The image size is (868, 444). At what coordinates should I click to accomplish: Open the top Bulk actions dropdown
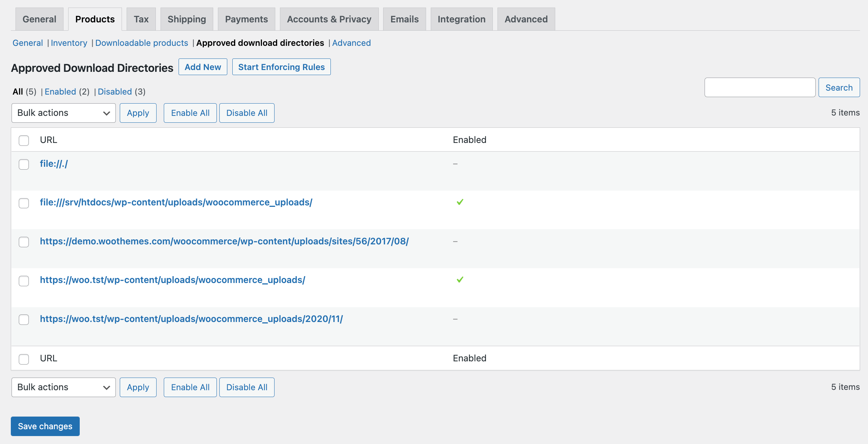pyautogui.click(x=63, y=113)
